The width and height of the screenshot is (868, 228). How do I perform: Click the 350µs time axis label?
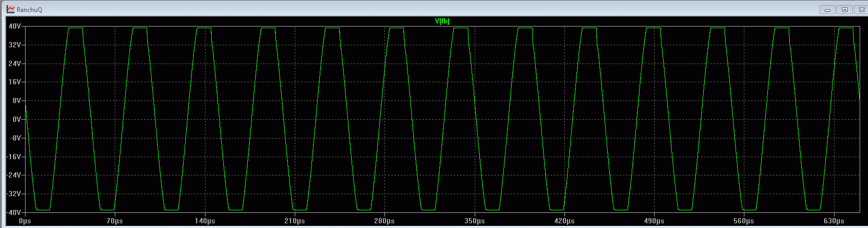(x=475, y=221)
